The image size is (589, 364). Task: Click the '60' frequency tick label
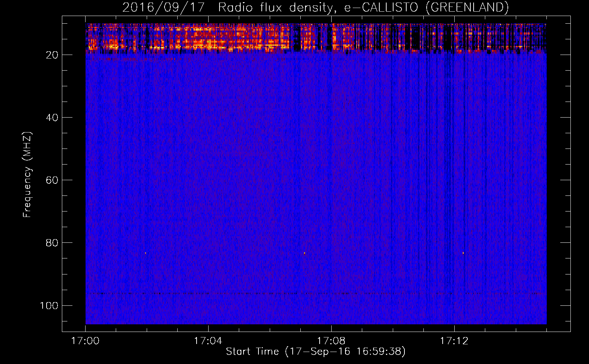[x=52, y=180]
